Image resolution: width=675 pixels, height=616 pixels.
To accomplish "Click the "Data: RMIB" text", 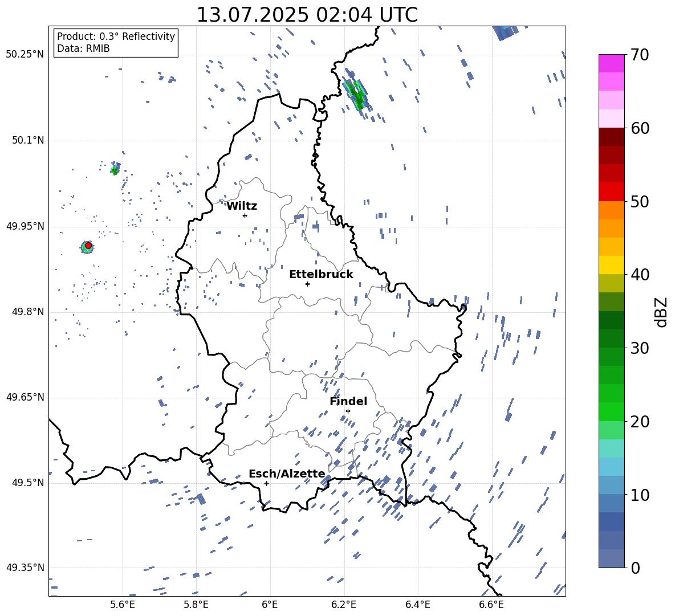I will point(83,48).
